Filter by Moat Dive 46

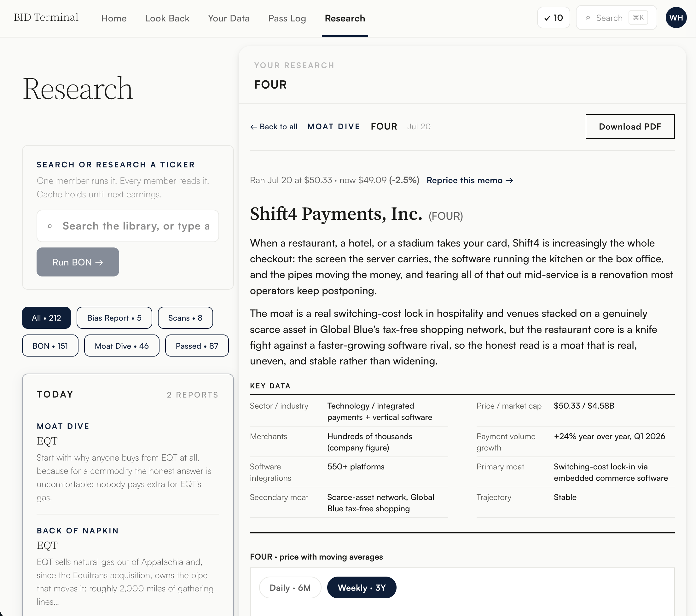pos(122,346)
